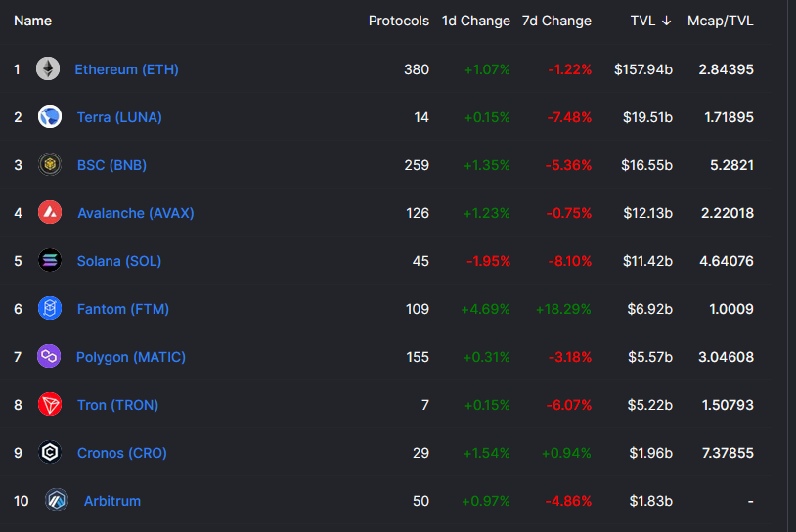The image size is (796, 532).
Task: Click the BSC BNB logo icon
Action: (50, 165)
